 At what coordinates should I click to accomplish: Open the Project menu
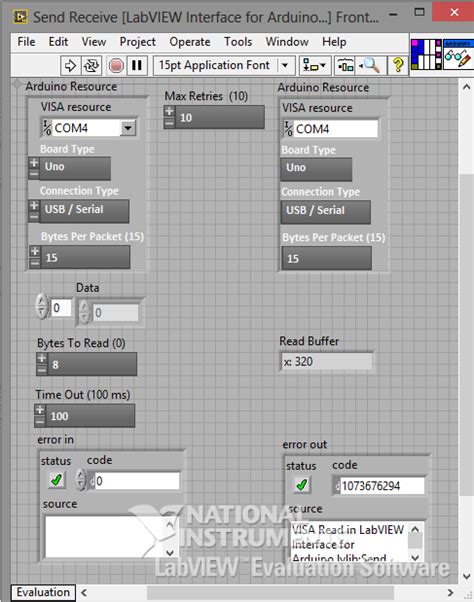pyautogui.click(x=137, y=41)
